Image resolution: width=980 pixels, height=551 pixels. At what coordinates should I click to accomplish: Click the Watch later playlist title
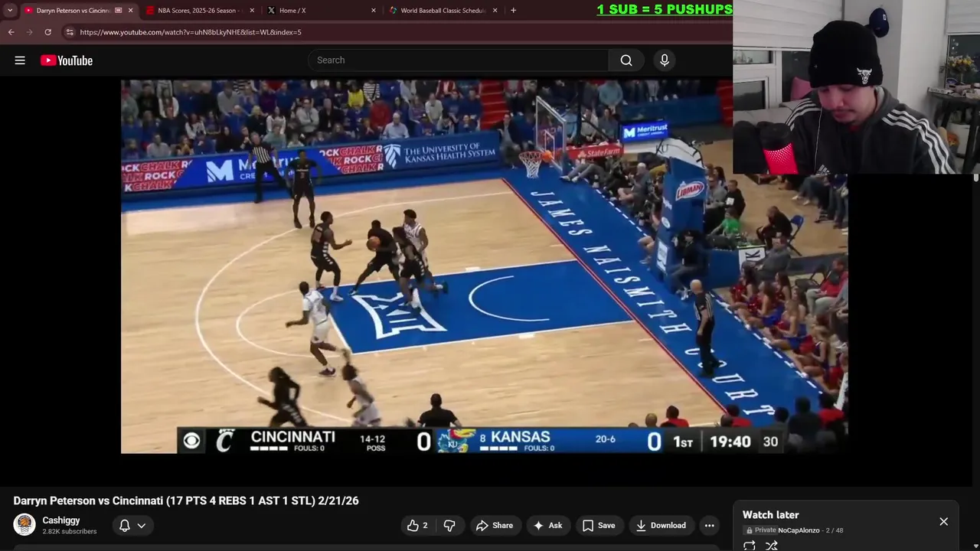tap(770, 515)
